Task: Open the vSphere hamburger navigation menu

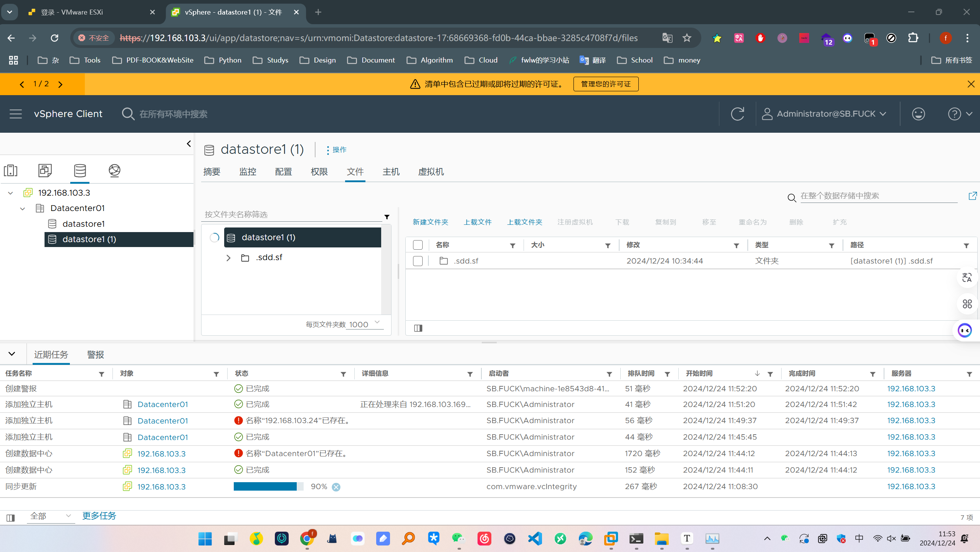Action: pyautogui.click(x=16, y=114)
